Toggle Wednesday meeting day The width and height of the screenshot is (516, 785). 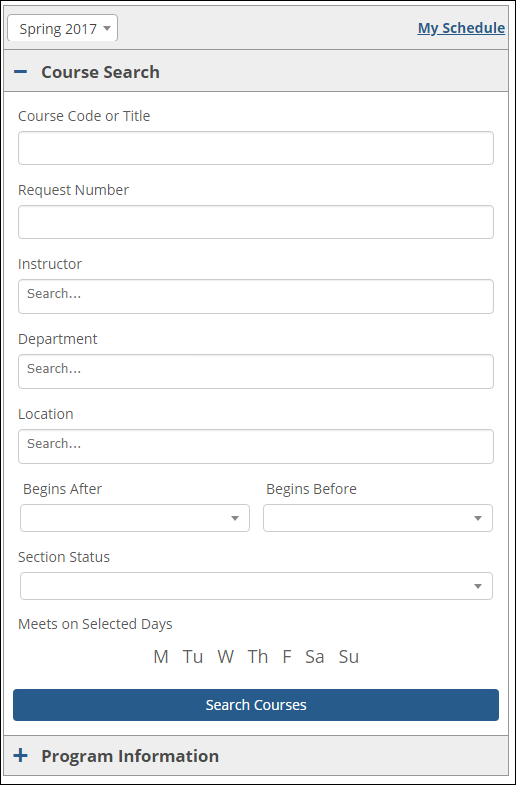(225, 656)
